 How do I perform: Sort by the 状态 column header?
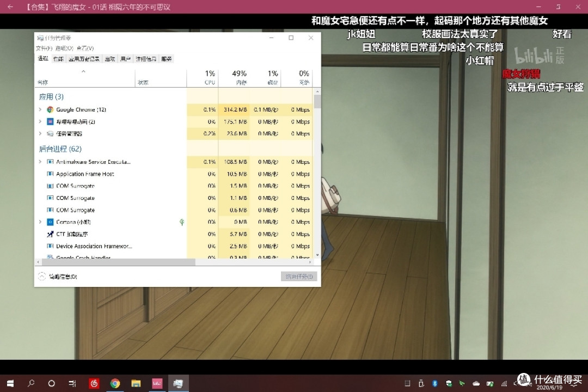tap(161, 78)
